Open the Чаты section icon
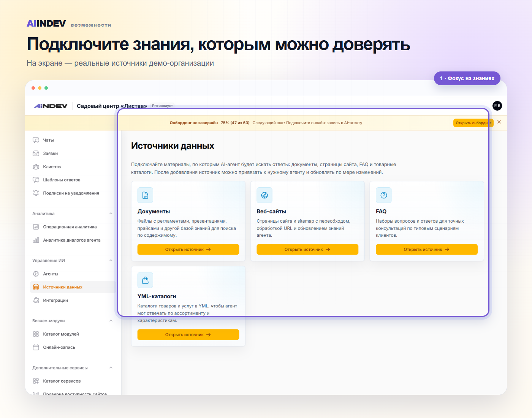 [x=36, y=140]
